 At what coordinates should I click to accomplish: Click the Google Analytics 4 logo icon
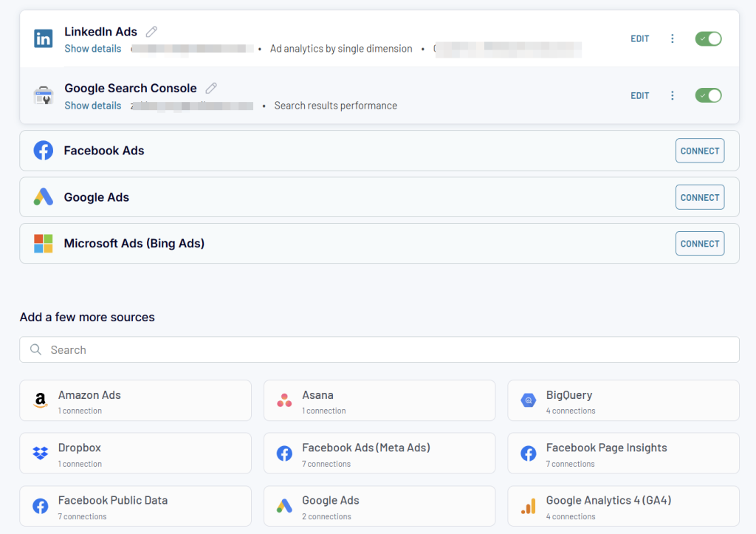(x=529, y=505)
